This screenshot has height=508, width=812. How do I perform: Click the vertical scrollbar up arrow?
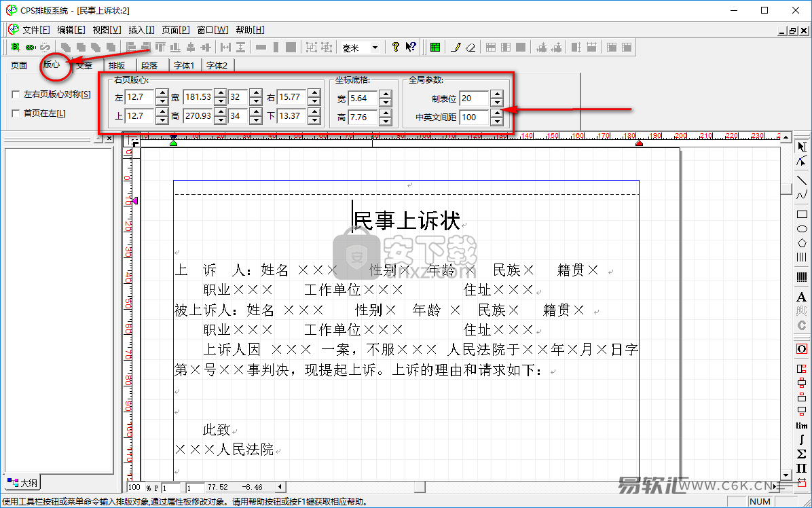tap(786, 137)
